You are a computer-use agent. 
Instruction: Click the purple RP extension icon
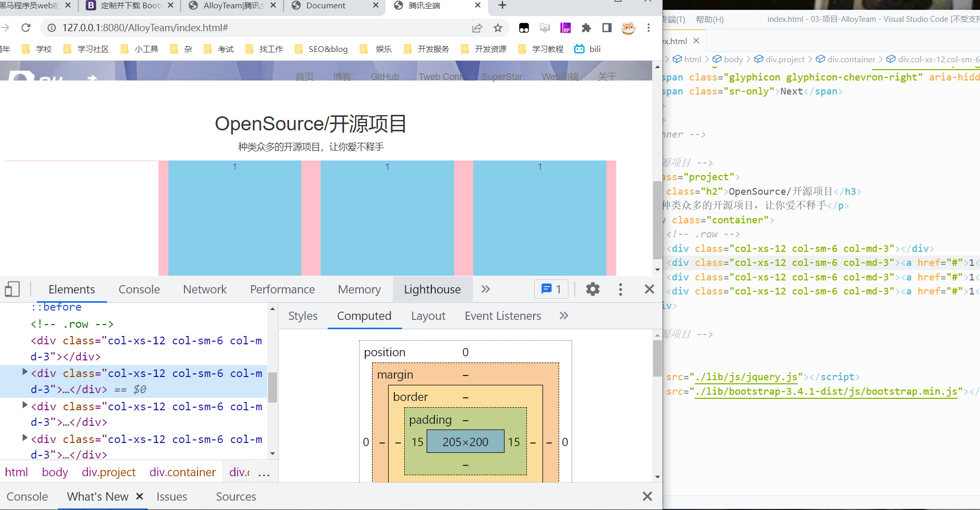tap(565, 28)
